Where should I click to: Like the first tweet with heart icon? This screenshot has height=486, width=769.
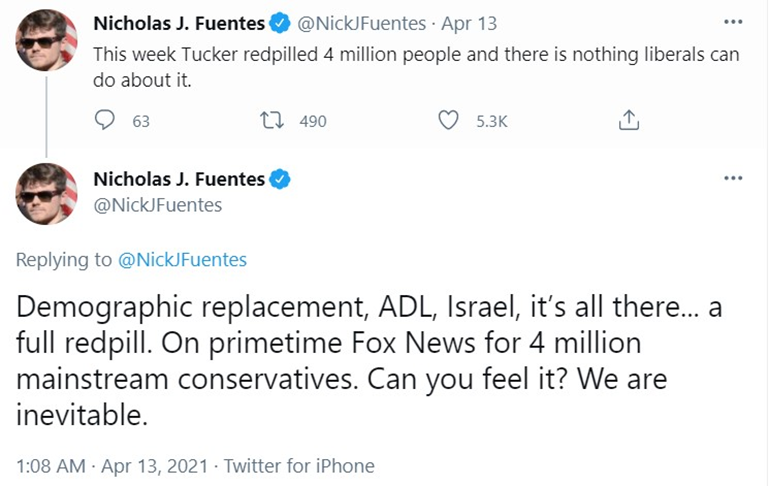(450, 121)
